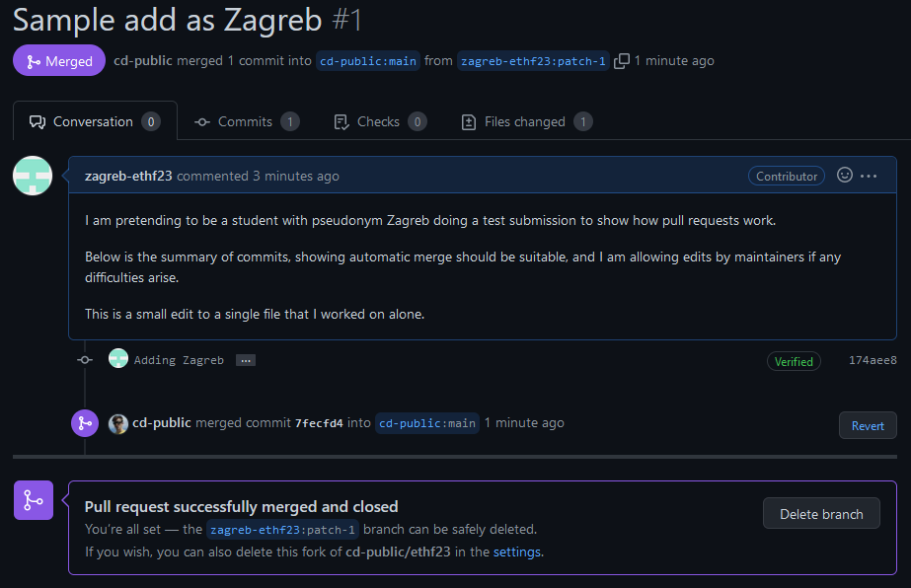
Task: Click the cd-public avatar in merge event
Action: [x=118, y=423]
